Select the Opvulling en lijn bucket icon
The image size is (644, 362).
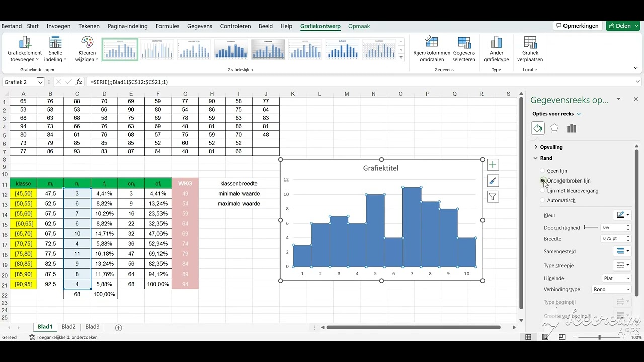[x=538, y=128]
